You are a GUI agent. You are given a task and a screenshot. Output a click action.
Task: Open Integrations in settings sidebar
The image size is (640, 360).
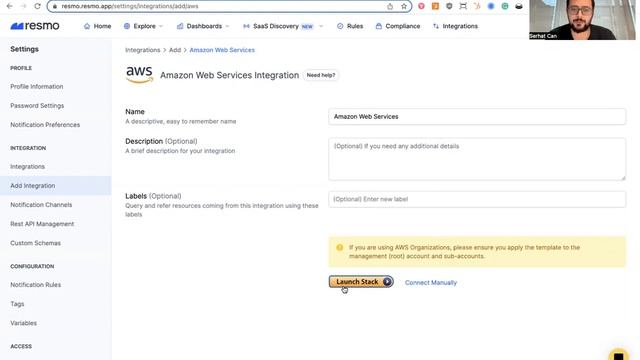27,167
